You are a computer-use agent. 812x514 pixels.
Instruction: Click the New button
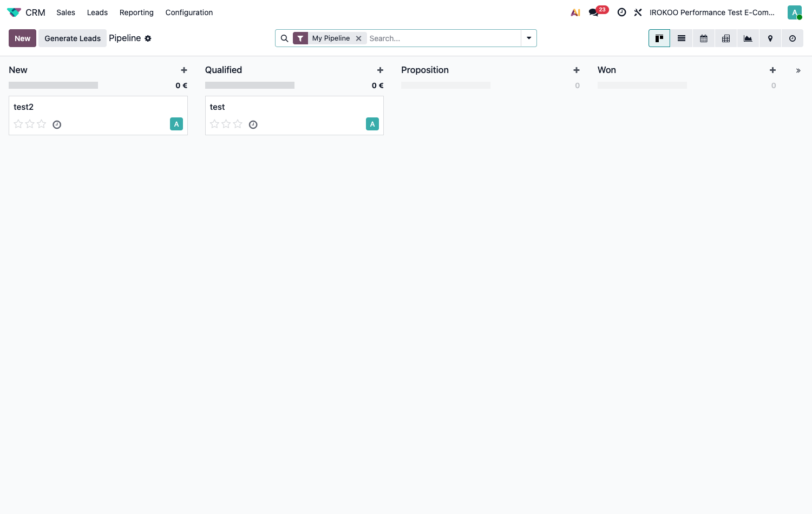pyautogui.click(x=22, y=38)
